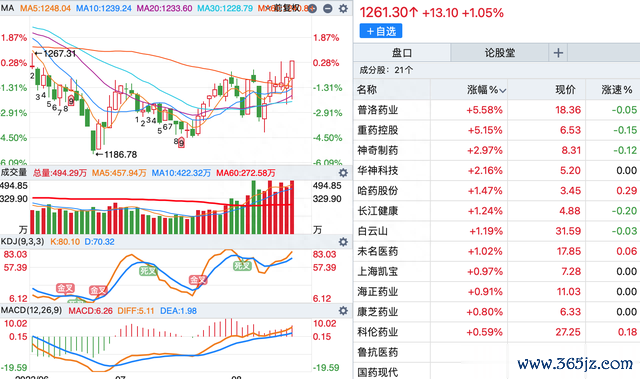Image resolution: width=640 pixels, height=379 pixels.
Task: Zoom in the K-line chart with plus icon
Action: coord(312,8)
